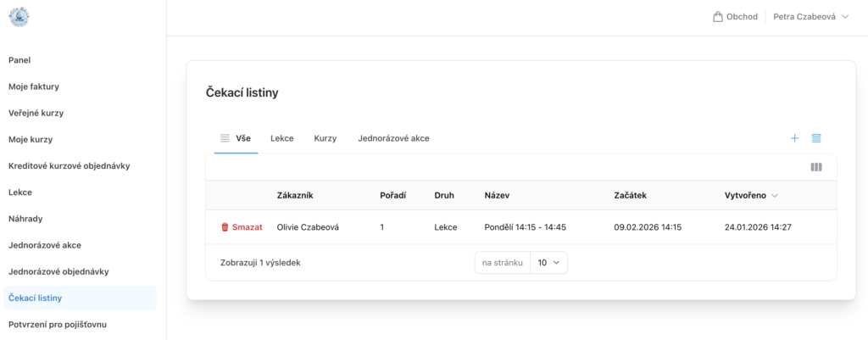Click the red trash icon for Olivie Czabeová
The width and height of the screenshot is (868, 340).
225,227
